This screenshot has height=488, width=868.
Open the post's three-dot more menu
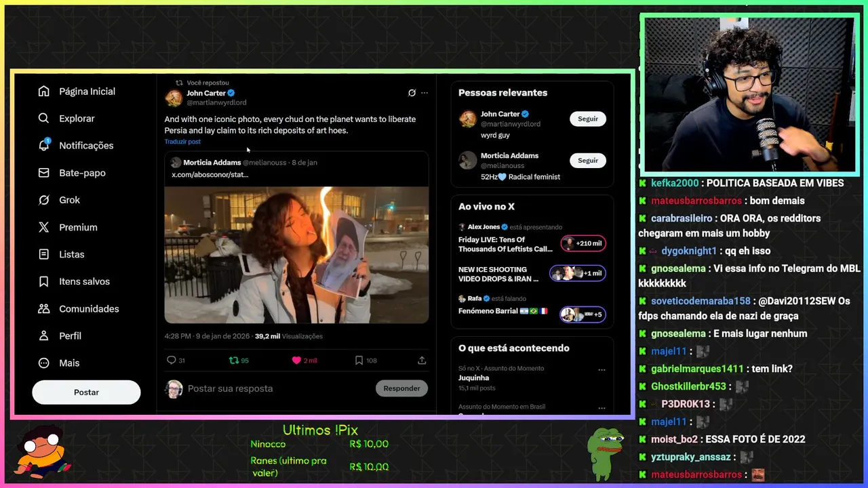(x=425, y=93)
